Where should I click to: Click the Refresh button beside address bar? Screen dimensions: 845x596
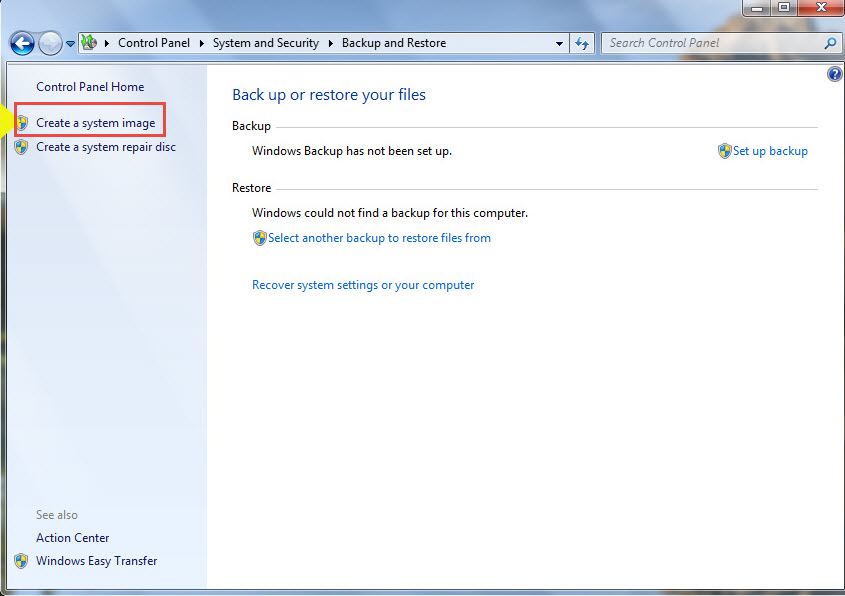pos(583,44)
